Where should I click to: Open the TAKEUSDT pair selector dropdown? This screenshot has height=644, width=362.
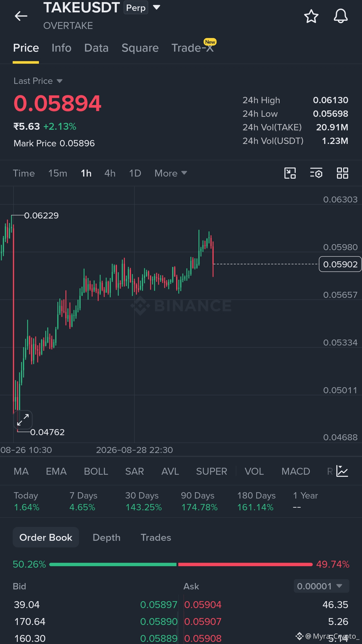click(157, 7)
